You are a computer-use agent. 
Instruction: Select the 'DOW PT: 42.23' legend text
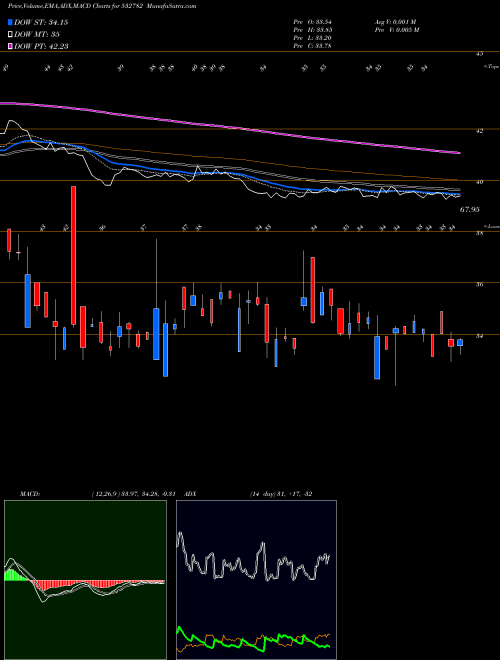tap(41, 46)
